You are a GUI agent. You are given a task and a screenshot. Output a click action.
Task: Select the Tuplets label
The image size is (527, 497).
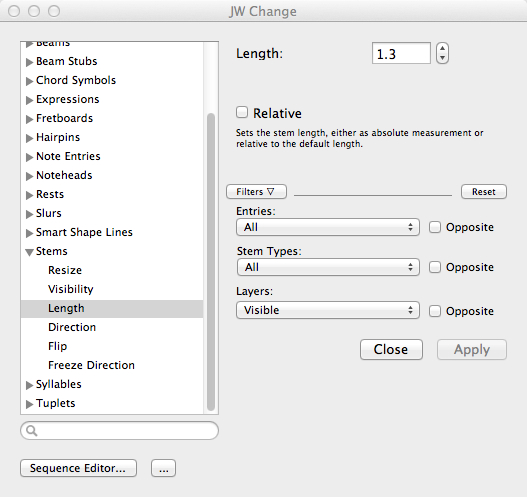[55, 403]
